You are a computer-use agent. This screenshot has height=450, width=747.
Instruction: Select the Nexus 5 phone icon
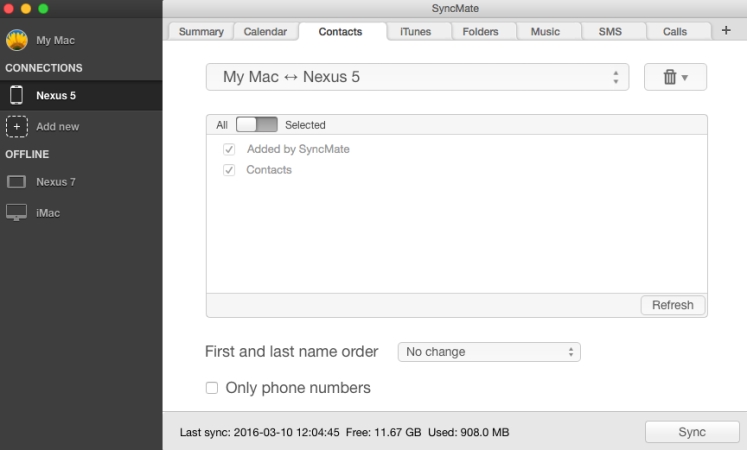pos(16,95)
